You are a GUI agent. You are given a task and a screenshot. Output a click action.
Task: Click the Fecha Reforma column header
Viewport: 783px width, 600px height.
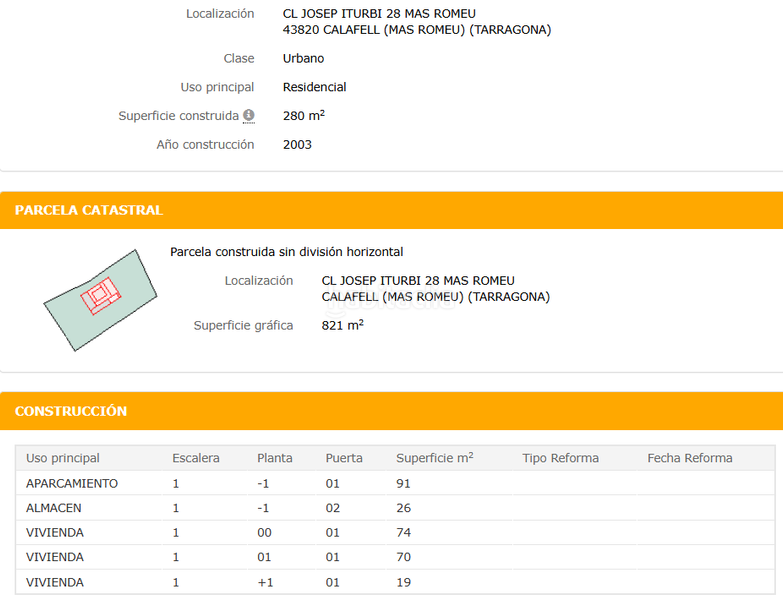690,458
